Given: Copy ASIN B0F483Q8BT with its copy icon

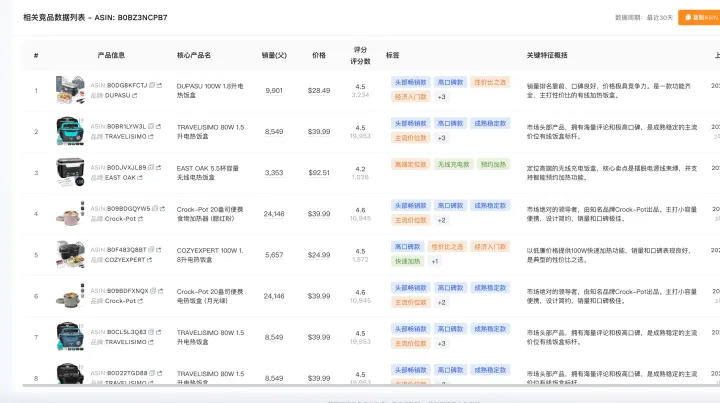Looking at the screenshot, I should [x=151, y=250].
